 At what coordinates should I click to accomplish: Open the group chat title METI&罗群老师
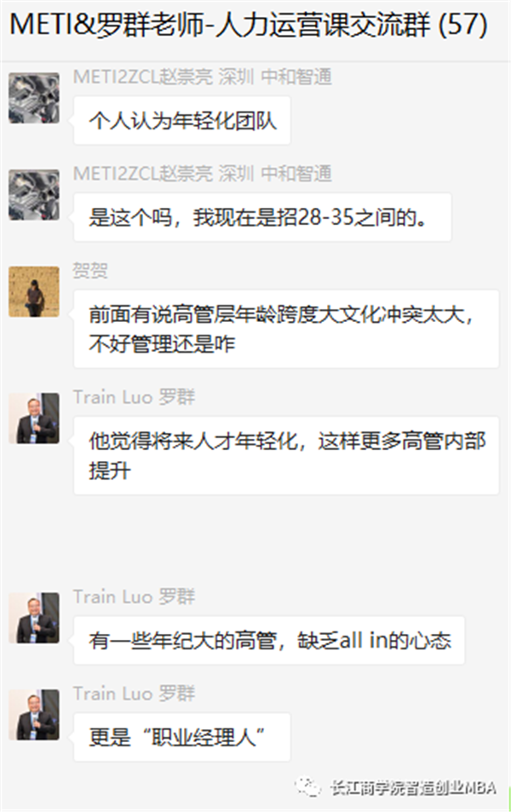249,25
